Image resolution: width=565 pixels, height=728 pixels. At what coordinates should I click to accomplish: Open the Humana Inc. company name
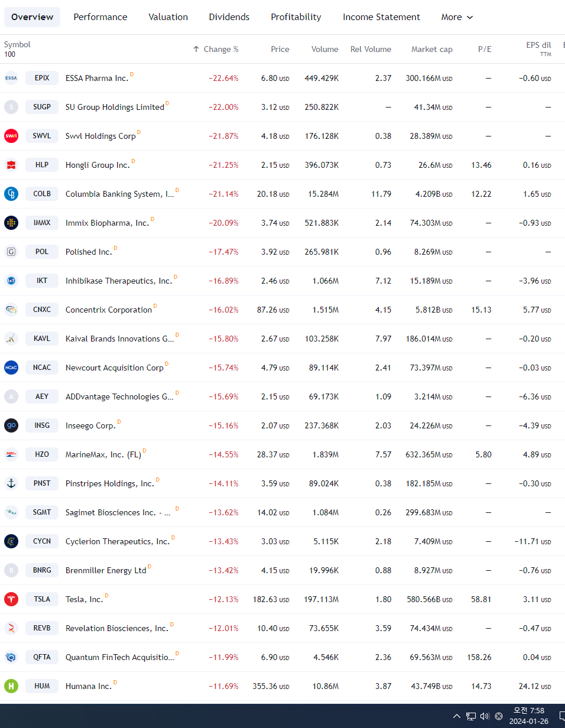tap(89, 686)
